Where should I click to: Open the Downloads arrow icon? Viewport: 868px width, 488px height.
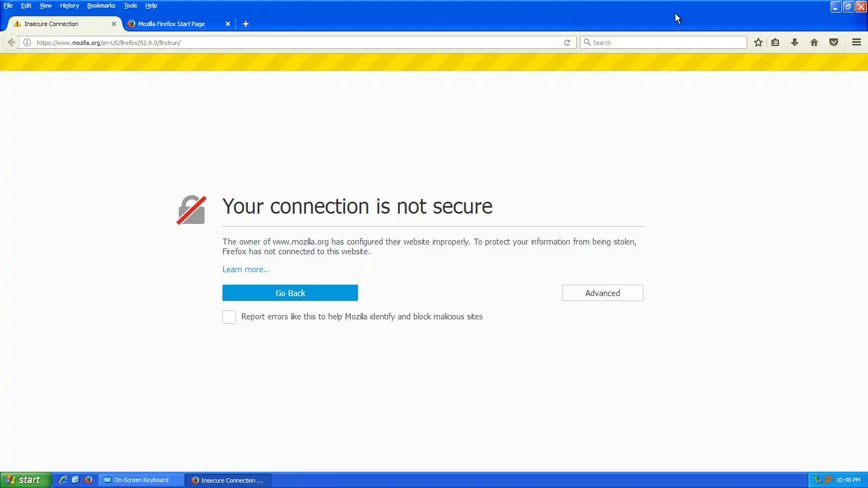(795, 42)
